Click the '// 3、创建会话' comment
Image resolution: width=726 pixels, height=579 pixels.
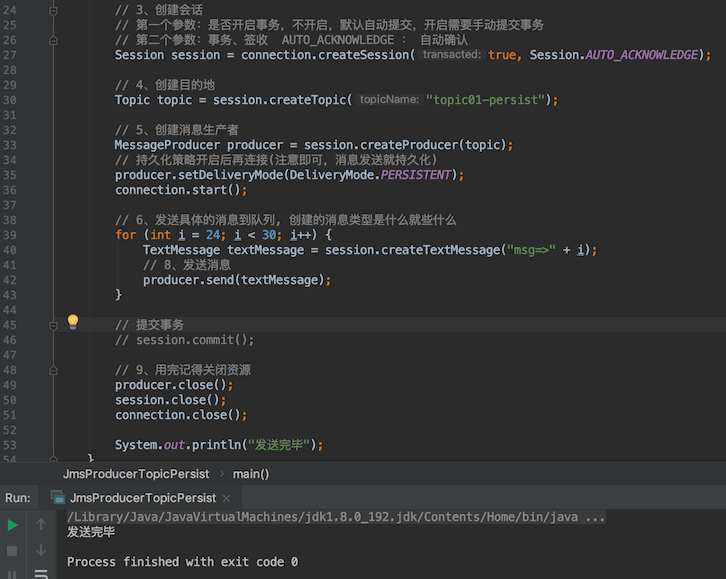pyautogui.click(x=159, y=10)
